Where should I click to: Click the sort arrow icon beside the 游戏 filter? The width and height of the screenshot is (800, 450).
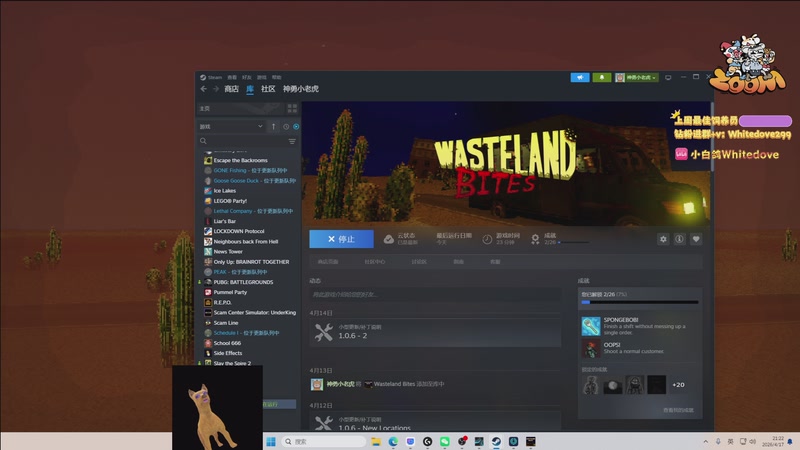tap(273, 127)
